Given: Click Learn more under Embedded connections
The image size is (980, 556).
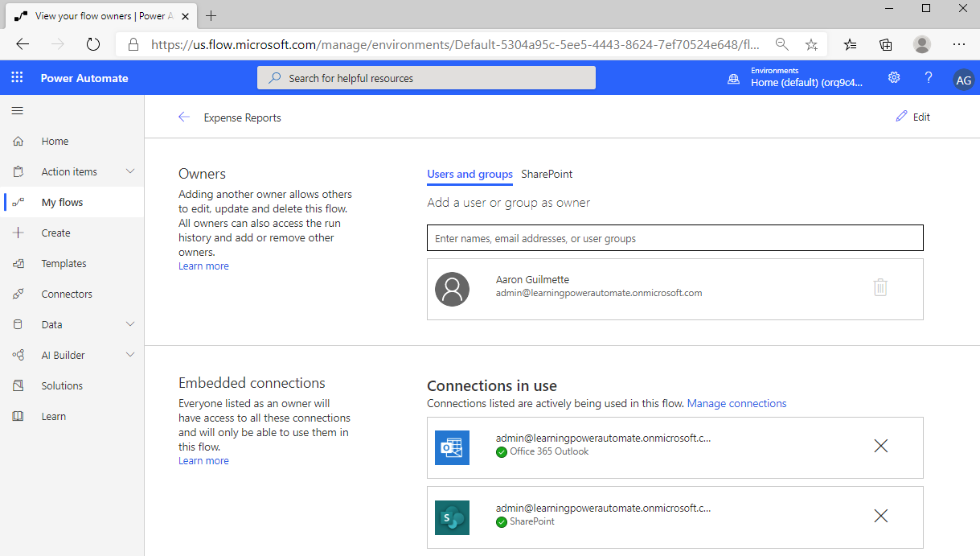Looking at the screenshot, I should click(203, 461).
